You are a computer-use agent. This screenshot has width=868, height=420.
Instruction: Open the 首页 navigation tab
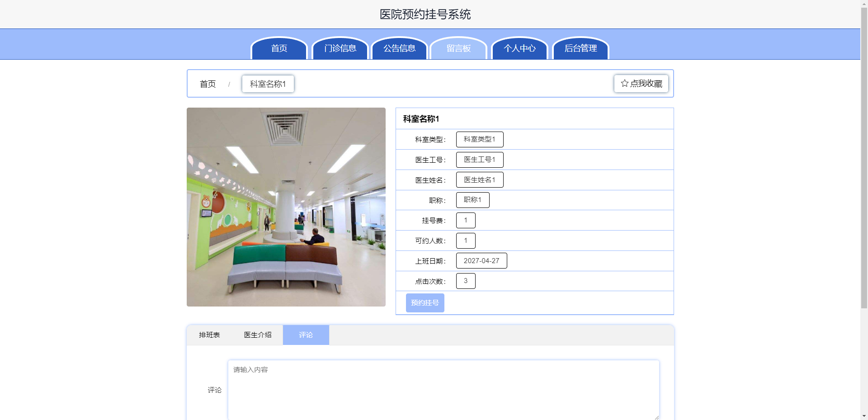(x=279, y=48)
